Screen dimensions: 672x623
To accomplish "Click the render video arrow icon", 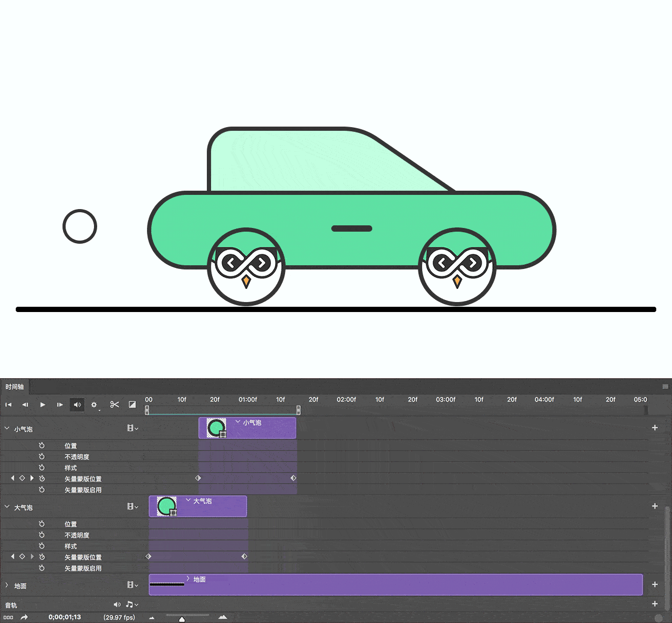I will (24, 617).
